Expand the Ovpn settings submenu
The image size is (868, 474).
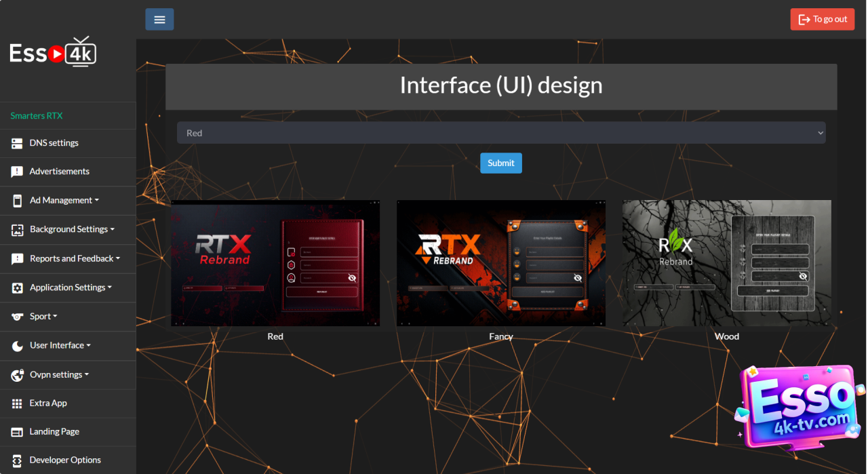pos(59,374)
